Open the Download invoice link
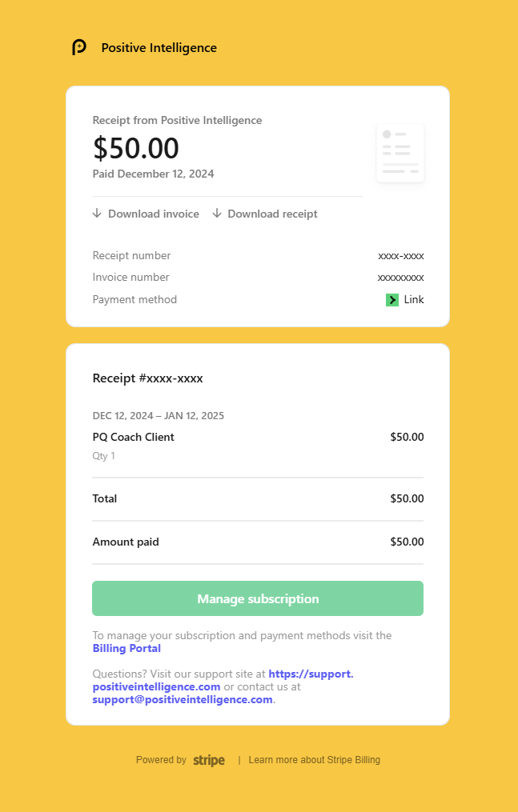 point(154,214)
